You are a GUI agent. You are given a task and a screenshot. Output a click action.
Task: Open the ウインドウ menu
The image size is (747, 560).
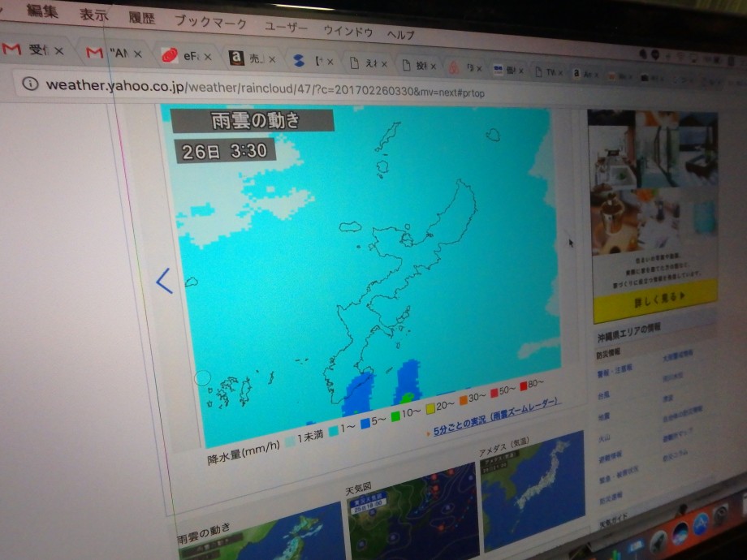(x=348, y=32)
